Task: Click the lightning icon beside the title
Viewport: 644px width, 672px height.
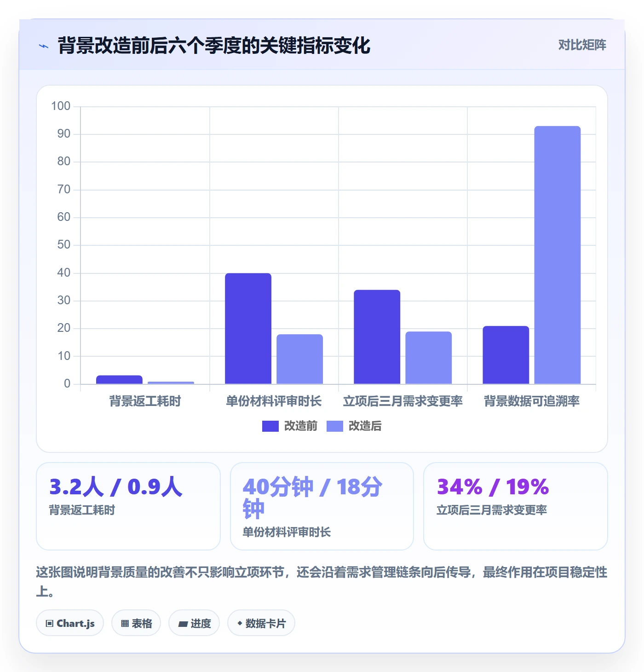Action: pyautogui.click(x=44, y=46)
